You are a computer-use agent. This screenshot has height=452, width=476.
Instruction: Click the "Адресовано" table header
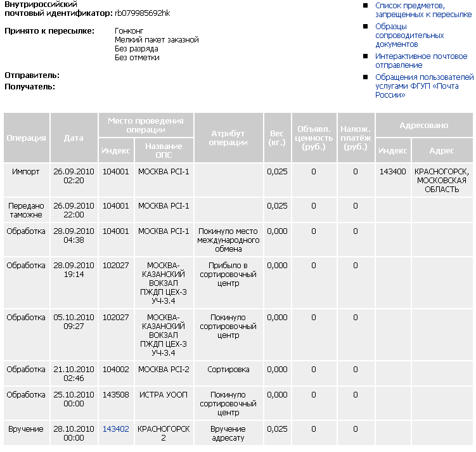click(x=423, y=126)
